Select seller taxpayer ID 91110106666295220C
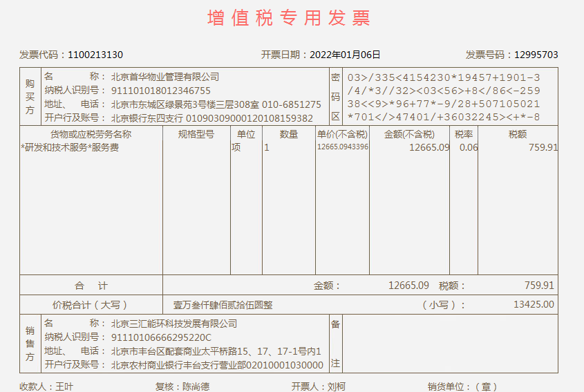This screenshot has width=584, height=392. click(161, 337)
